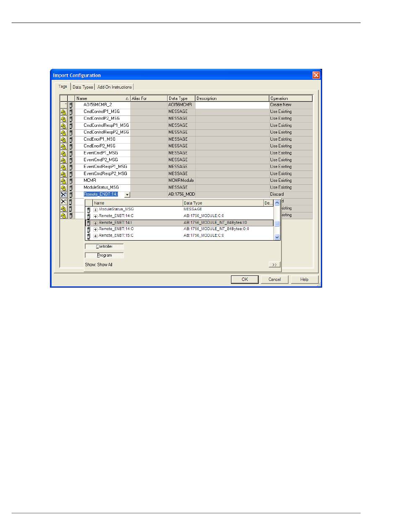399x532 pixels.
Task: Switch to the Data Types tab
Action: click(83, 87)
